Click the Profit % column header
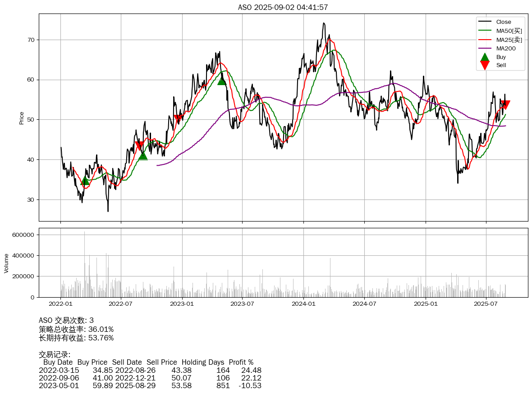 (241, 362)
